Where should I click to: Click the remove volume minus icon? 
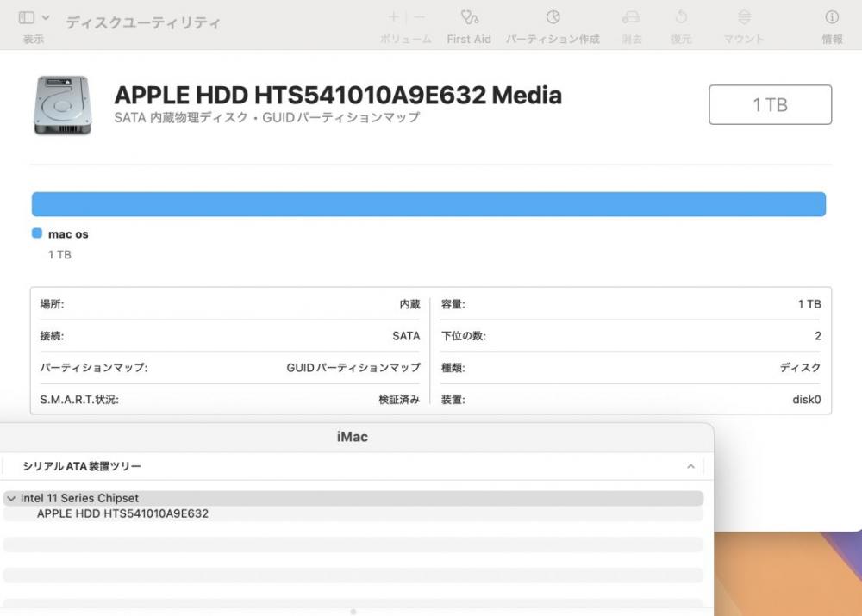tap(420, 17)
